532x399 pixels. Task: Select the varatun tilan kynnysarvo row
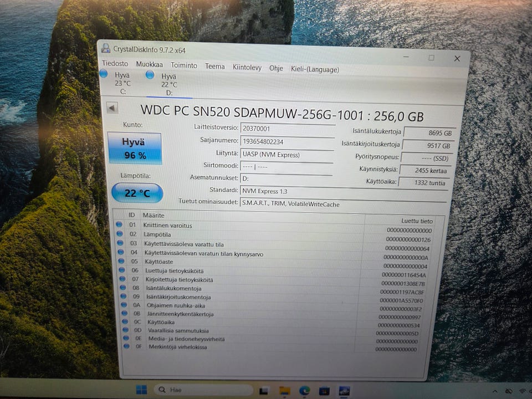274,255
